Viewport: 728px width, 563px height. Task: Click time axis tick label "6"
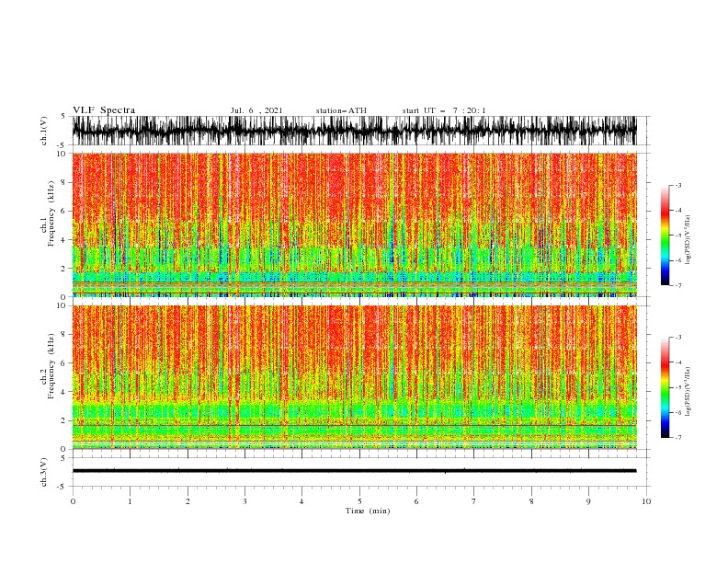(416, 501)
